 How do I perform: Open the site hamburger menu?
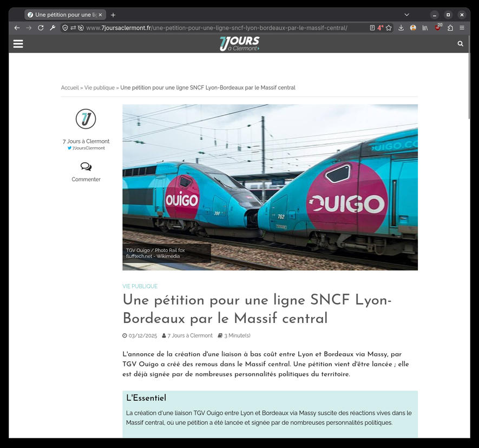[x=18, y=44]
